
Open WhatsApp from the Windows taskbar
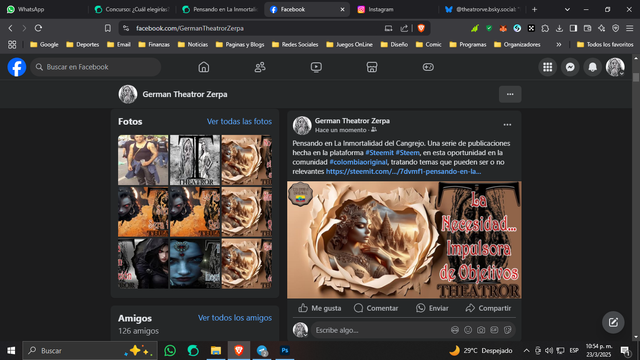click(170, 351)
